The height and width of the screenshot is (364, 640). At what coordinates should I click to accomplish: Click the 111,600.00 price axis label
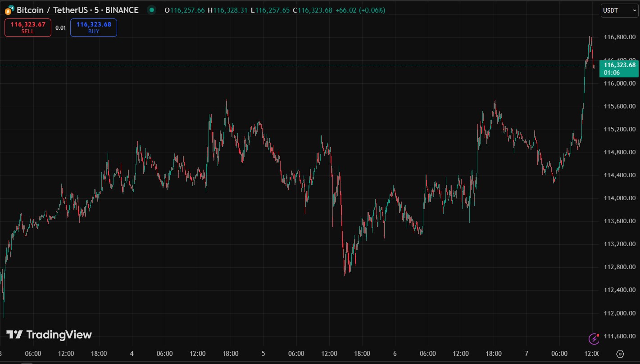click(x=619, y=336)
